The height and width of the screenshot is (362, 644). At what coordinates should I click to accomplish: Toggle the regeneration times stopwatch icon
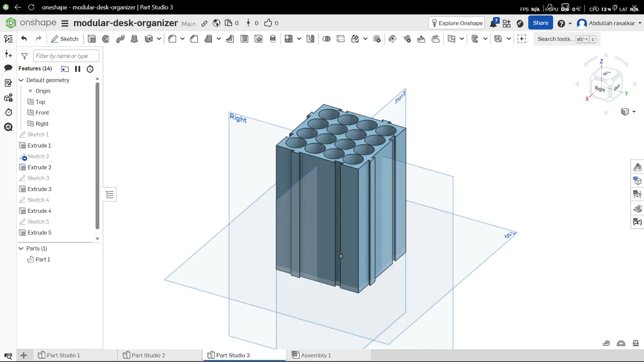point(90,69)
